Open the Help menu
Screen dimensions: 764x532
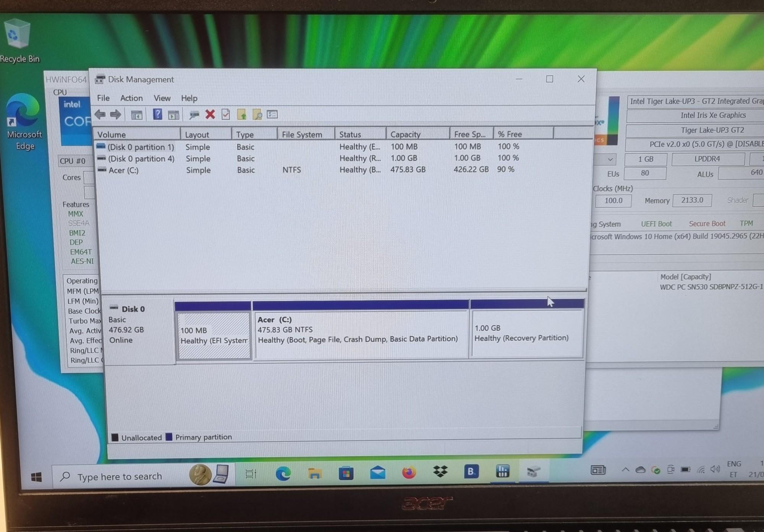click(189, 98)
